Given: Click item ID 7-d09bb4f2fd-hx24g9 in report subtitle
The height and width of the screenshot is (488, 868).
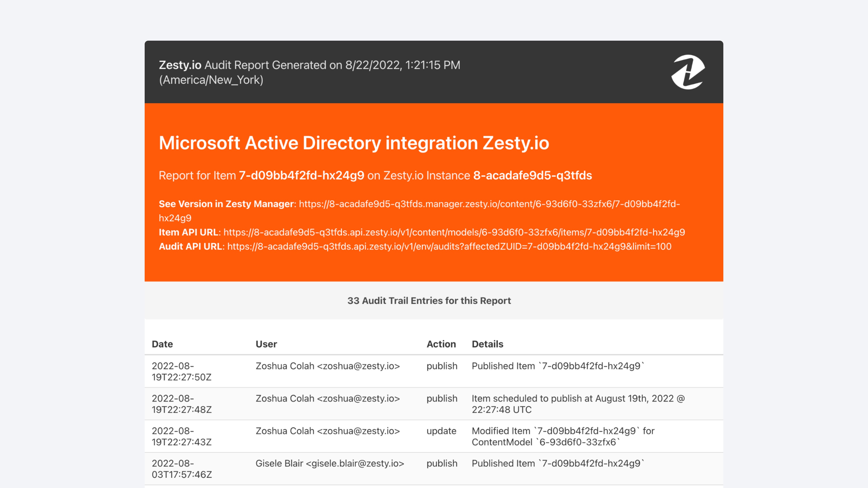Looking at the screenshot, I should [302, 176].
